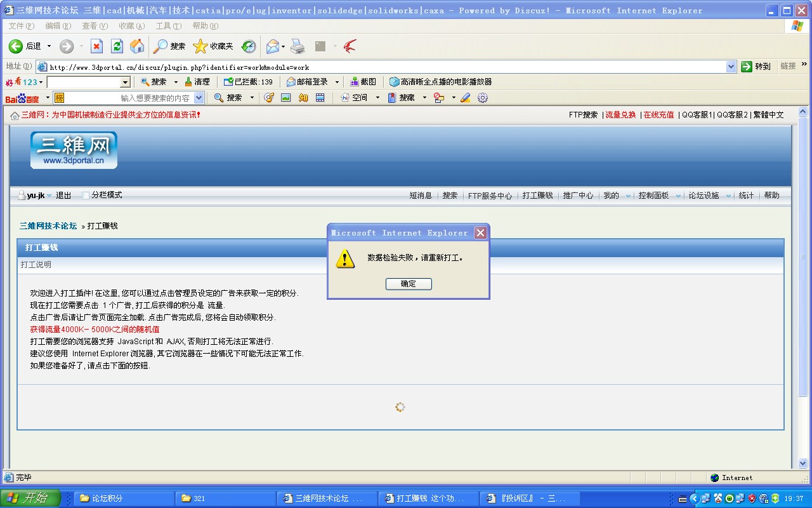Toggle the 分栏模式 checkbox

[x=86, y=196]
